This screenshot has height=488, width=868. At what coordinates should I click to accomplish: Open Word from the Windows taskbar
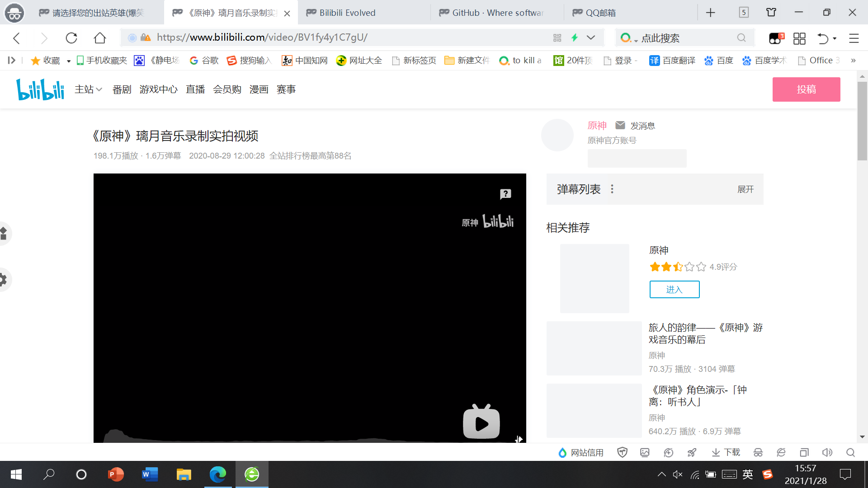click(150, 474)
